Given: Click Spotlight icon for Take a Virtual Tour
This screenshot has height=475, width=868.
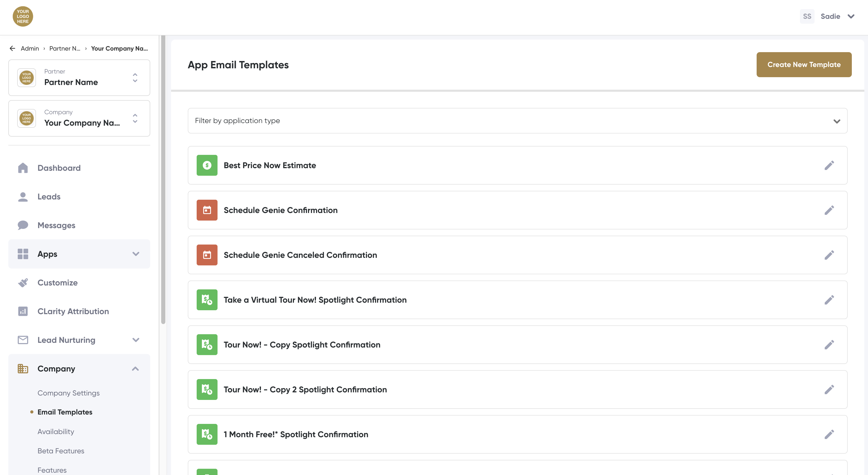Looking at the screenshot, I should tap(207, 300).
